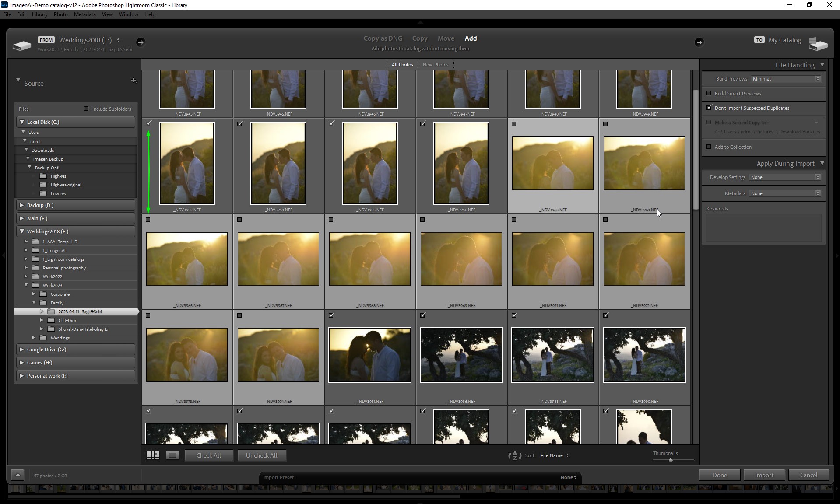Enable Include Subfolders checkbox
This screenshot has height=504, width=840.
pos(86,109)
